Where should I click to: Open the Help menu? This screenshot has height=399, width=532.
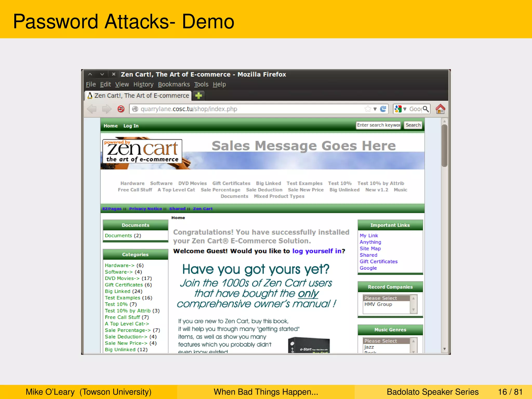tap(219, 84)
